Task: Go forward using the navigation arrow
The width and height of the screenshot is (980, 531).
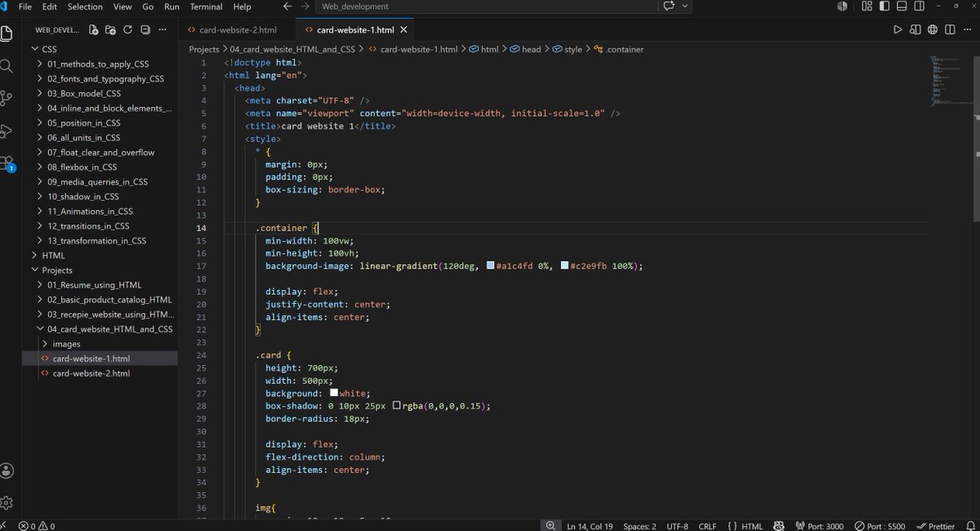Action: point(305,7)
